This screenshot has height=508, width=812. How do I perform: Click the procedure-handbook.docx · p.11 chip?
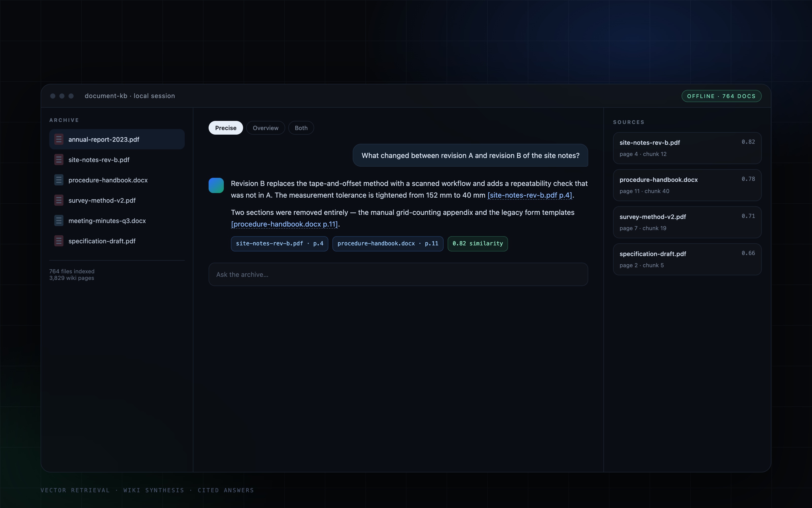387,244
